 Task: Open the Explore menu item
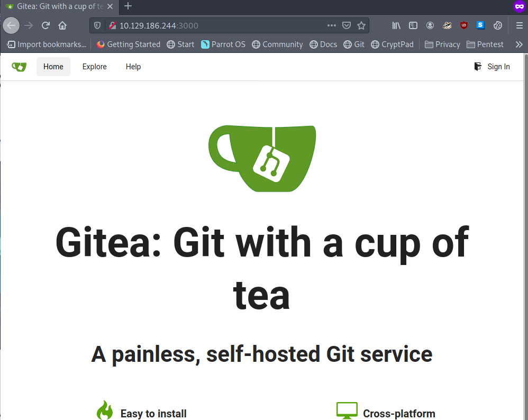94,67
